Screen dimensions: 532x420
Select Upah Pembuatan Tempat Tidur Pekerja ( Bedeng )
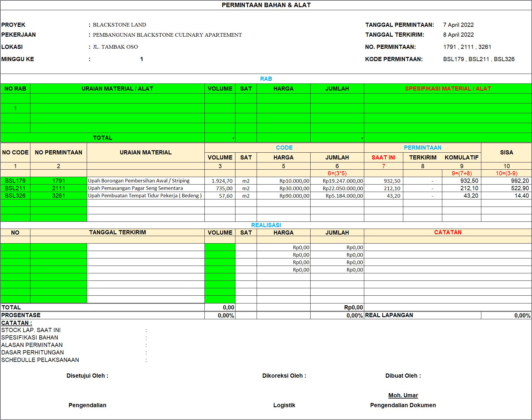(145, 196)
